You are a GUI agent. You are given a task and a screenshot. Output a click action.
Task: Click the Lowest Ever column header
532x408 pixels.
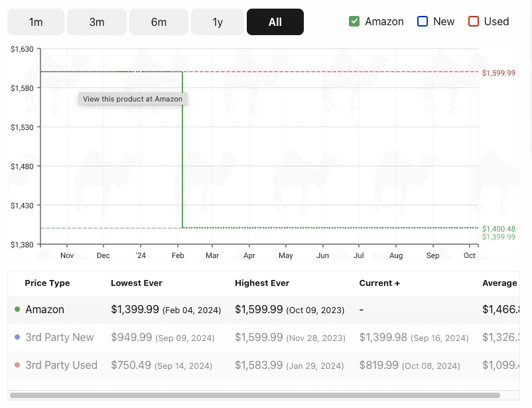[137, 283]
